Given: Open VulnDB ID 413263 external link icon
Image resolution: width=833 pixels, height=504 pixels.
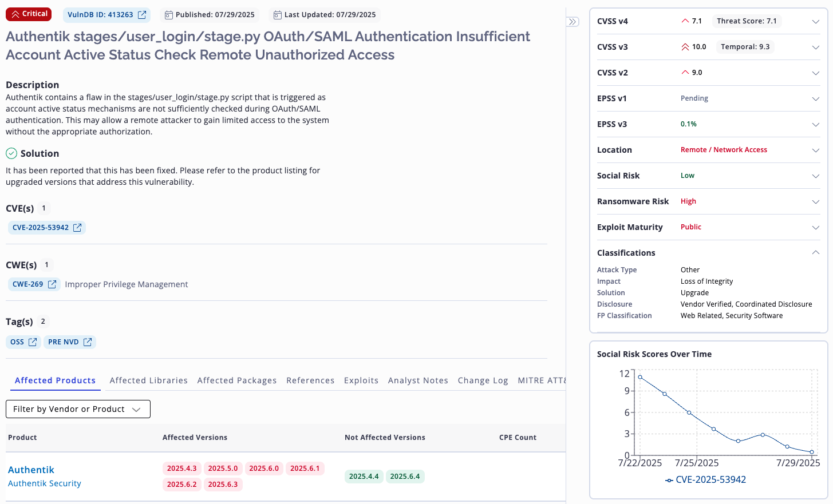Looking at the screenshot, I should 142,15.
